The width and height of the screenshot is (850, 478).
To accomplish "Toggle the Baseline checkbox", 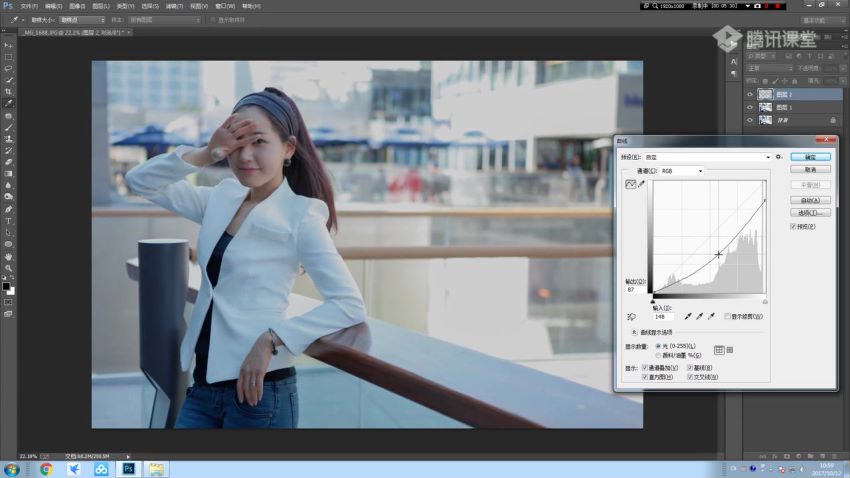I will (x=690, y=367).
